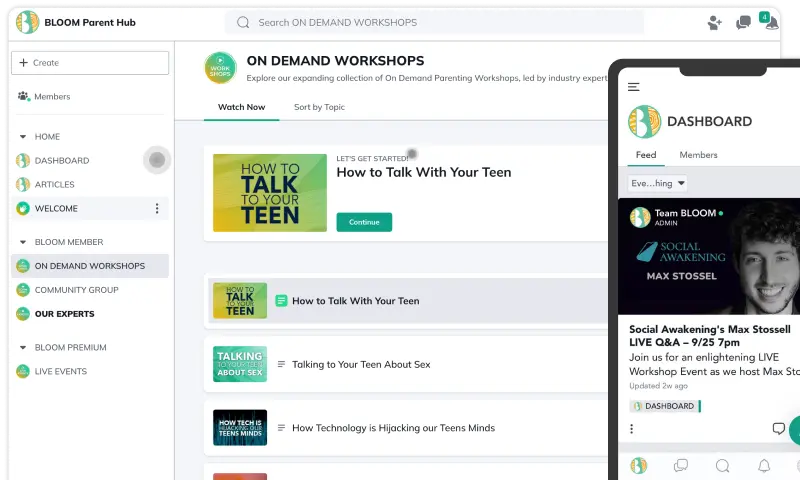Collapse the BLOOM MEMBER section
Image resolution: width=800 pixels, height=480 pixels.
[23, 242]
